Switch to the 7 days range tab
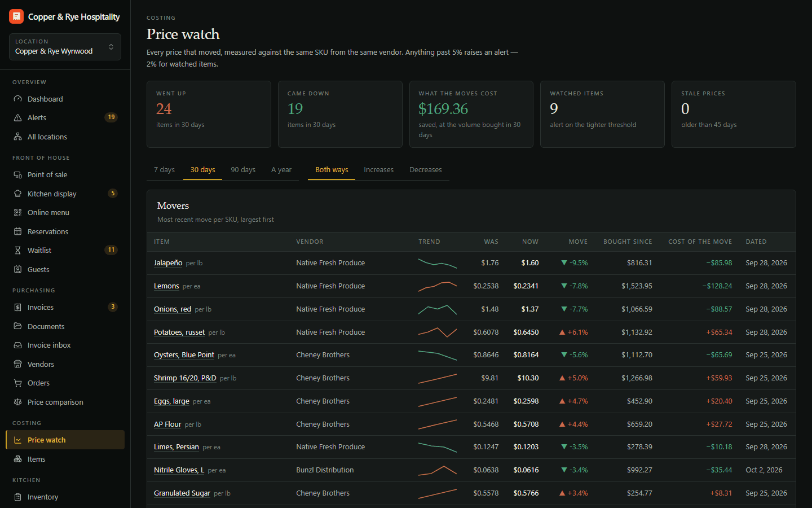 click(164, 169)
